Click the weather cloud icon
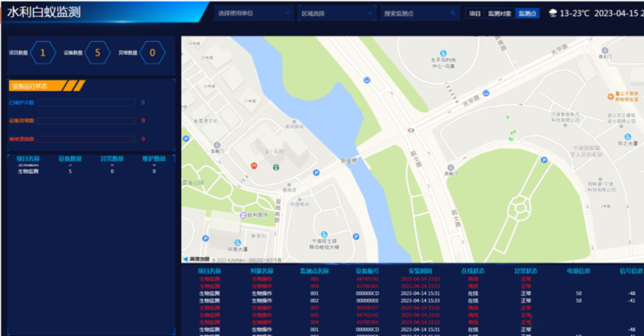644x336 pixels. click(x=552, y=13)
